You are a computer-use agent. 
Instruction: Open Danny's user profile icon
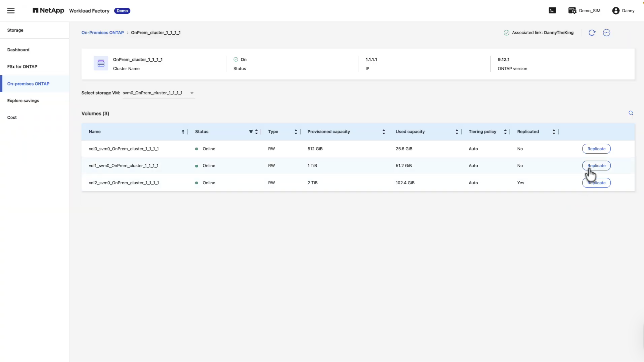(x=616, y=11)
